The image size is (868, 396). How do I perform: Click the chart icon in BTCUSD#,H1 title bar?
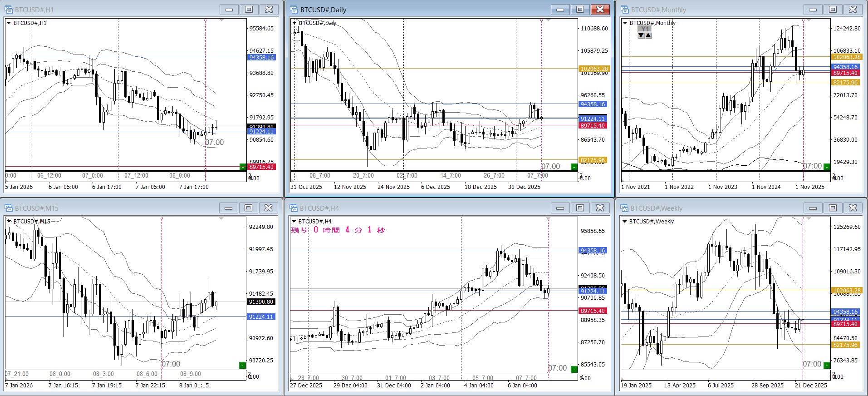tap(9, 10)
